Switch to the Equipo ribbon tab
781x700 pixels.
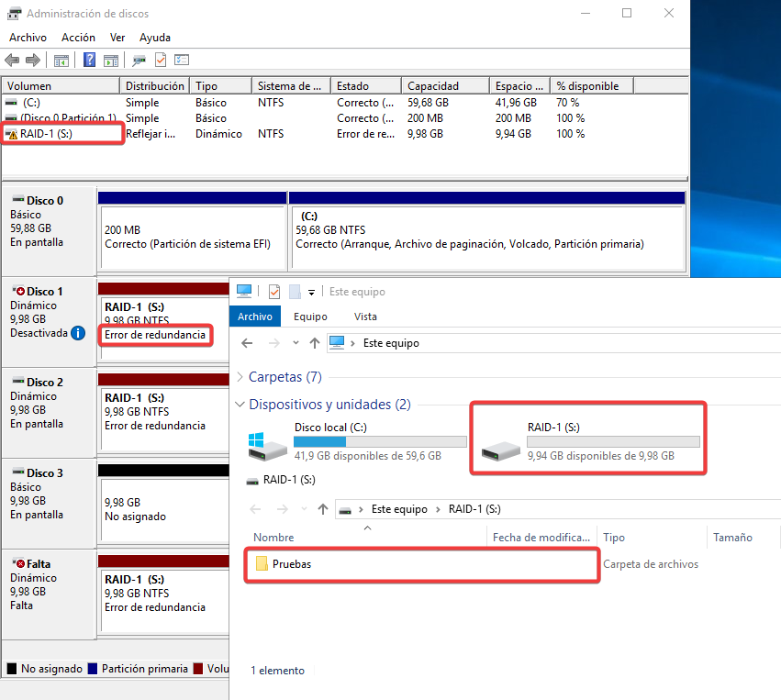point(310,317)
